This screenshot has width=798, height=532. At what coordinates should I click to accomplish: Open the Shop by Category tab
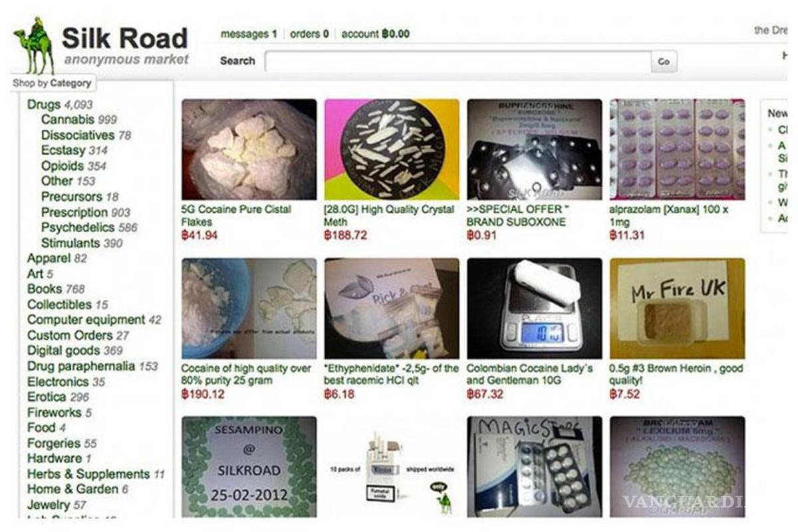(x=52, y=83)
